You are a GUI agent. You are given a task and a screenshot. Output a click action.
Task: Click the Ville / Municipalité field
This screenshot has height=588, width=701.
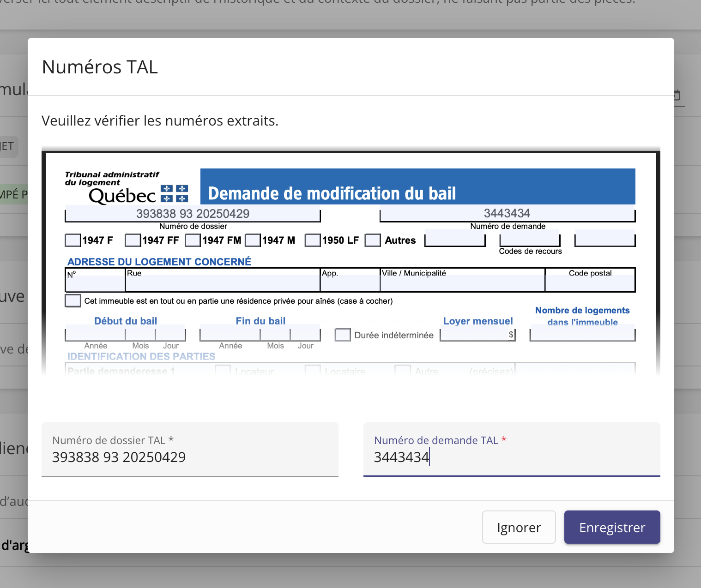[462, 283]
